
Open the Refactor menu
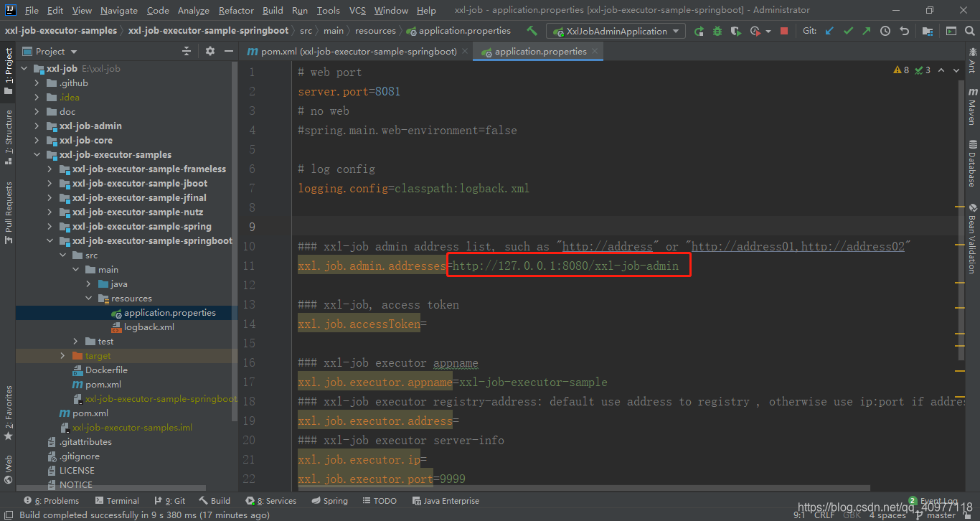(x=236, y=10)
